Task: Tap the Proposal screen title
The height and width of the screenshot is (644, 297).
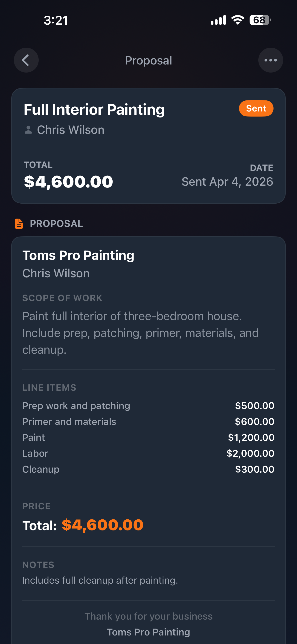Action: (148, 61)
